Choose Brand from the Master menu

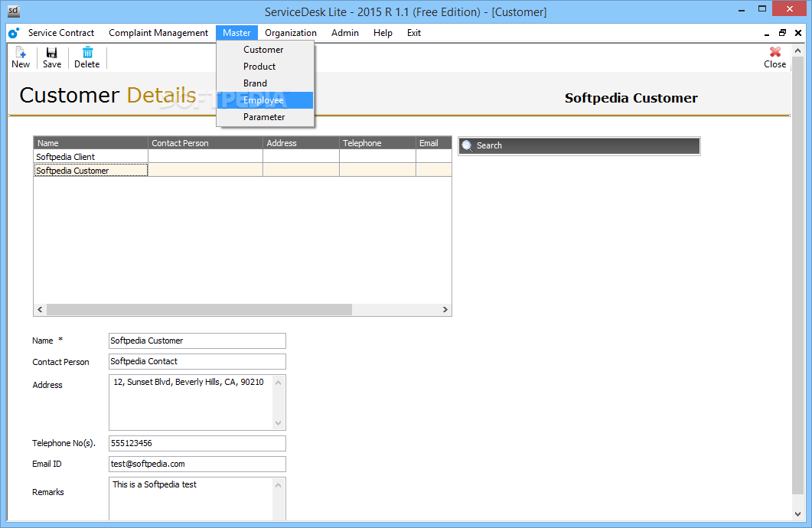tap(265, 83)
